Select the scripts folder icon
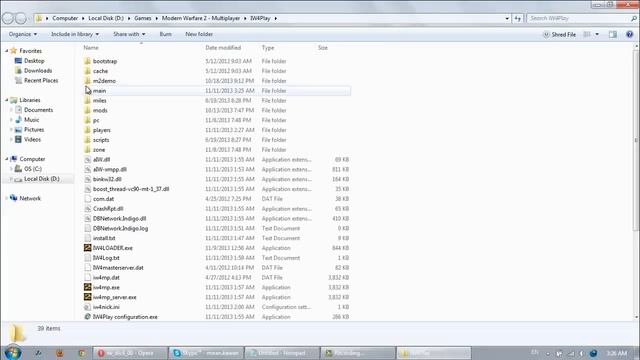Viewport: 640px width, 360px height. [x=87, y=140]
